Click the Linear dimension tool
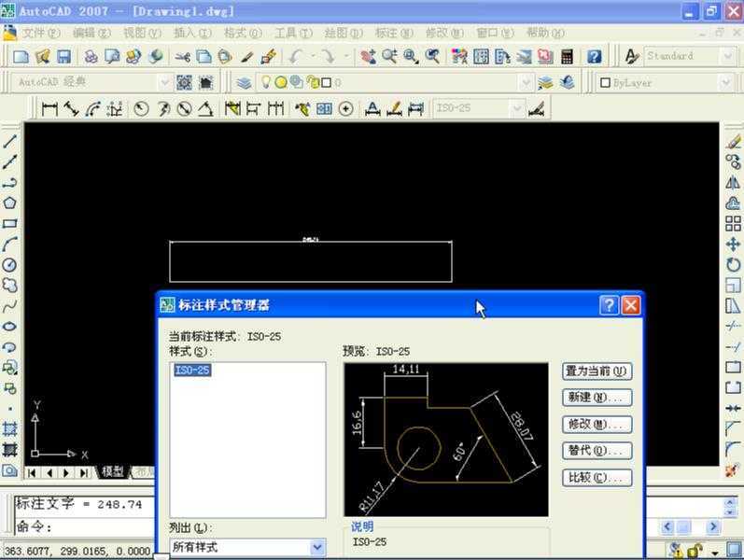Image resolution: width=744 pixels, height=560 pixels. (x=49, y=109)
